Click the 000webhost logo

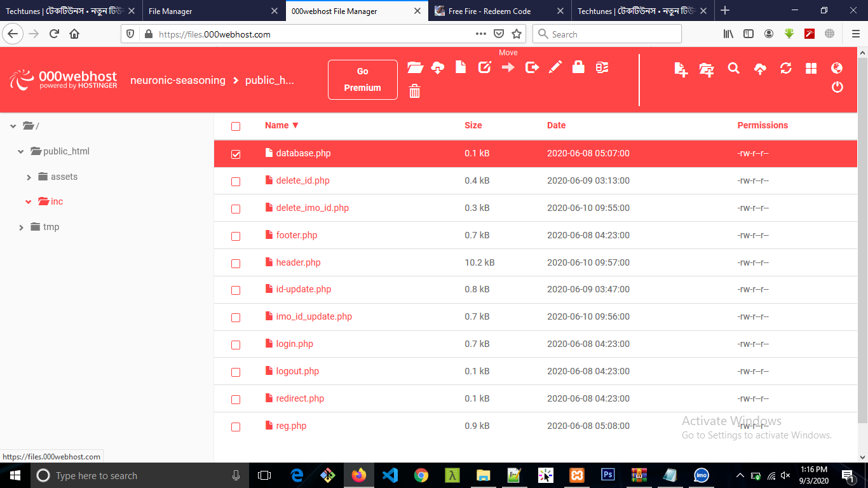(64, 79)
